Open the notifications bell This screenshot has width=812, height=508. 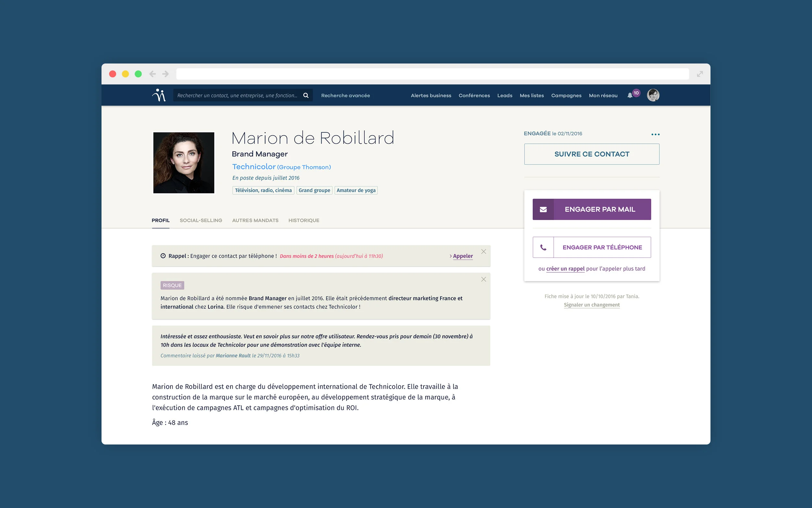coord(630,96)
